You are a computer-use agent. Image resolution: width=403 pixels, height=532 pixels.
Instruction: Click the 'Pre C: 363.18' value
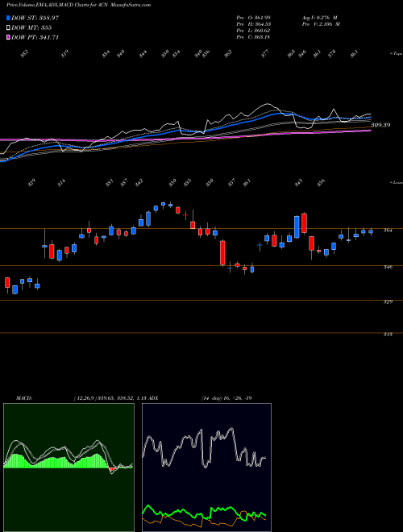[x=253, y=37]
